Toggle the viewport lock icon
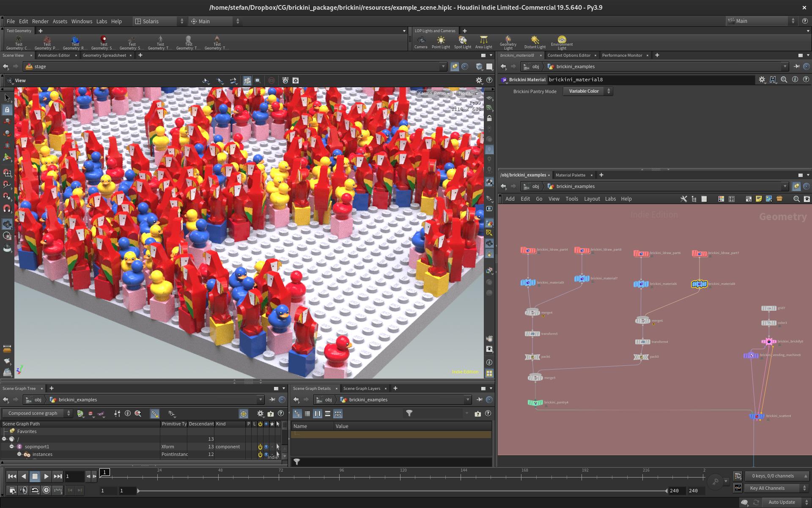Viewport: 812px width, 508px height. click(x=7, y=110)
